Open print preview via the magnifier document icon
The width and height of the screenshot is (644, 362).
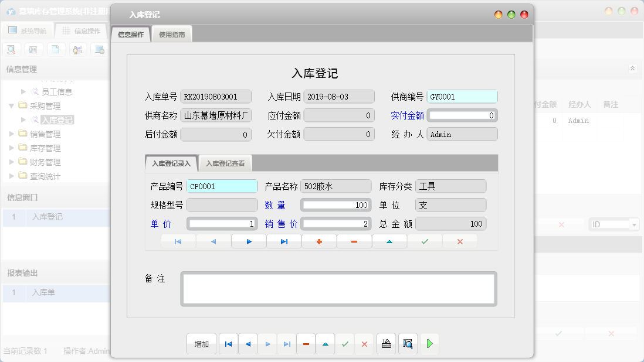click(408, 344)
